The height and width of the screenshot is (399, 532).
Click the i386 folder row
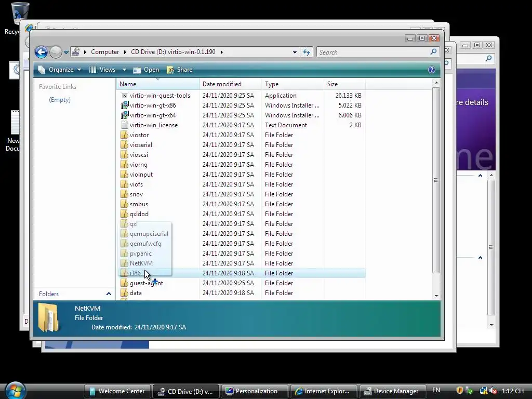242,273
